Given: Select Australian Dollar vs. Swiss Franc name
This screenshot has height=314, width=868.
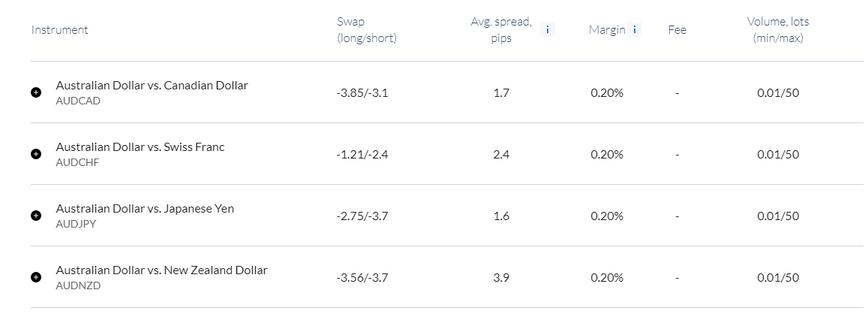Looking at the screenshot, I should click(140, 147).
